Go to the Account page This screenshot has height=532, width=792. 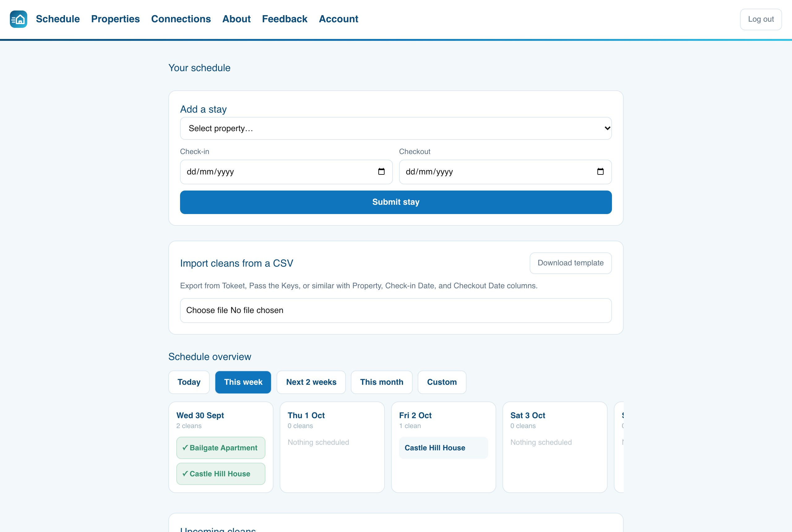tap(338, 19)
